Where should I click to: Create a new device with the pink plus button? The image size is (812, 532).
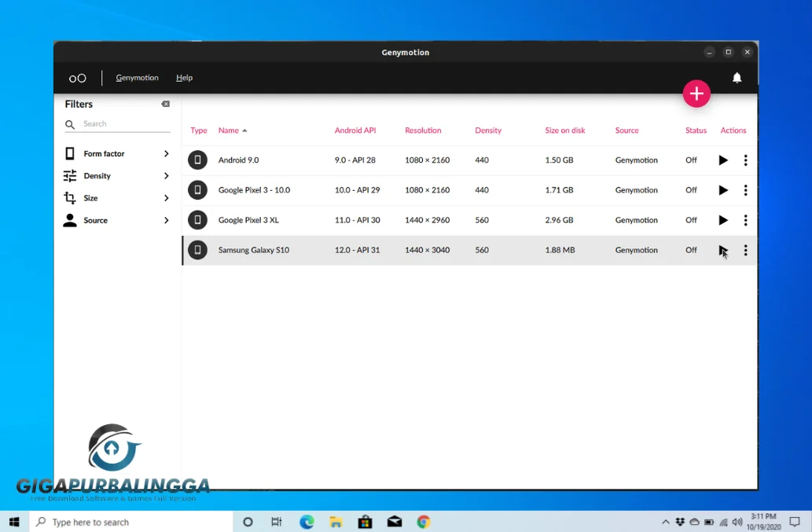696,93
